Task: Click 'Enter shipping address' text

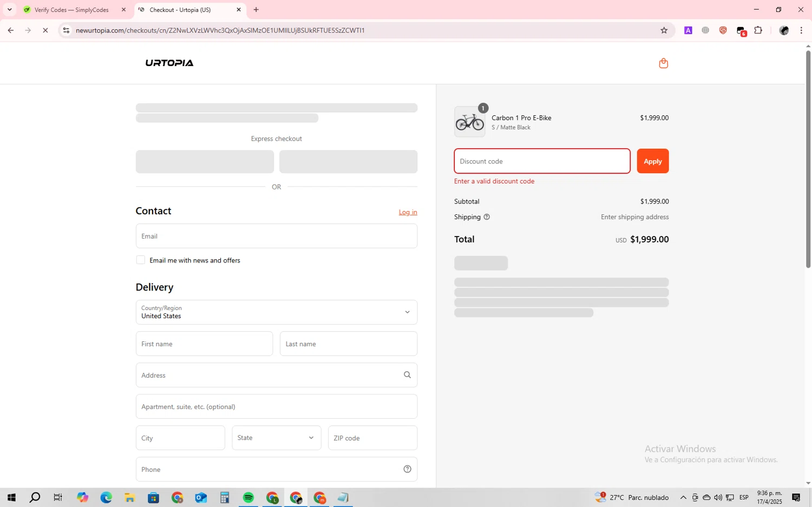Action: 635,217
